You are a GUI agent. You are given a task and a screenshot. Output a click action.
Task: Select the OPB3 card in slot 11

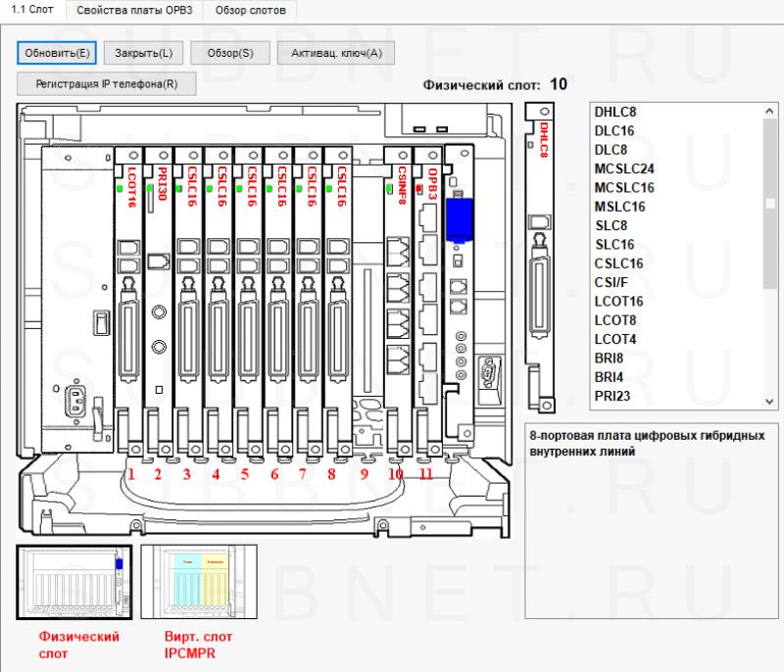click(x=427, y=294)
